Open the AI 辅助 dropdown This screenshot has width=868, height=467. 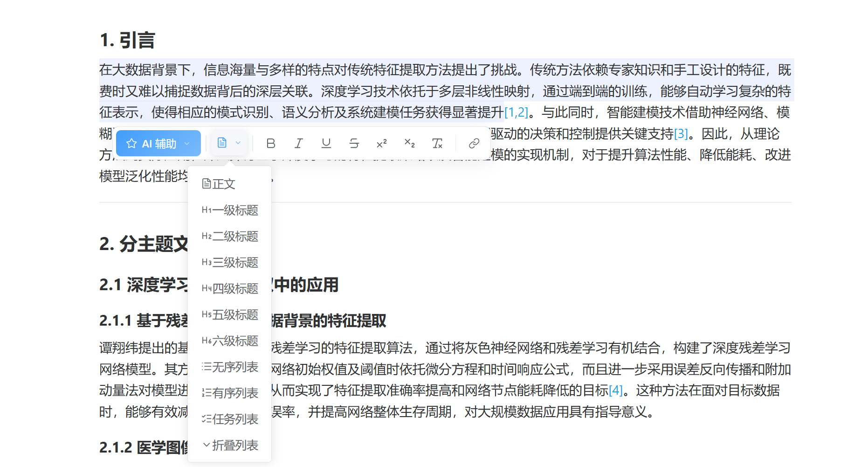point(158,143)
